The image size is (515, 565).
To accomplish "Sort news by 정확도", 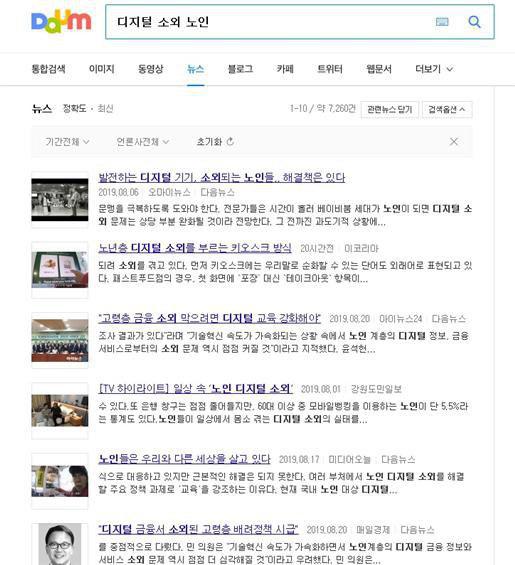I will [x=74, y=108].
